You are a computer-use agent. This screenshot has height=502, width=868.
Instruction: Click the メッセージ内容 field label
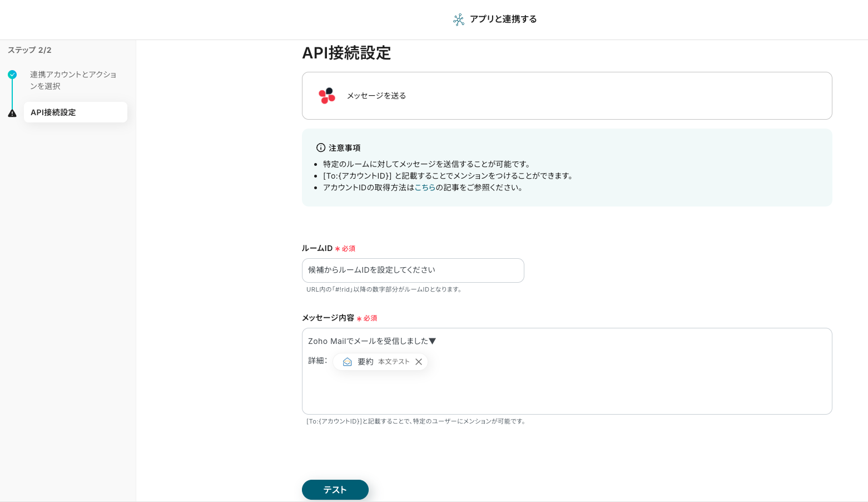point(328,318)
